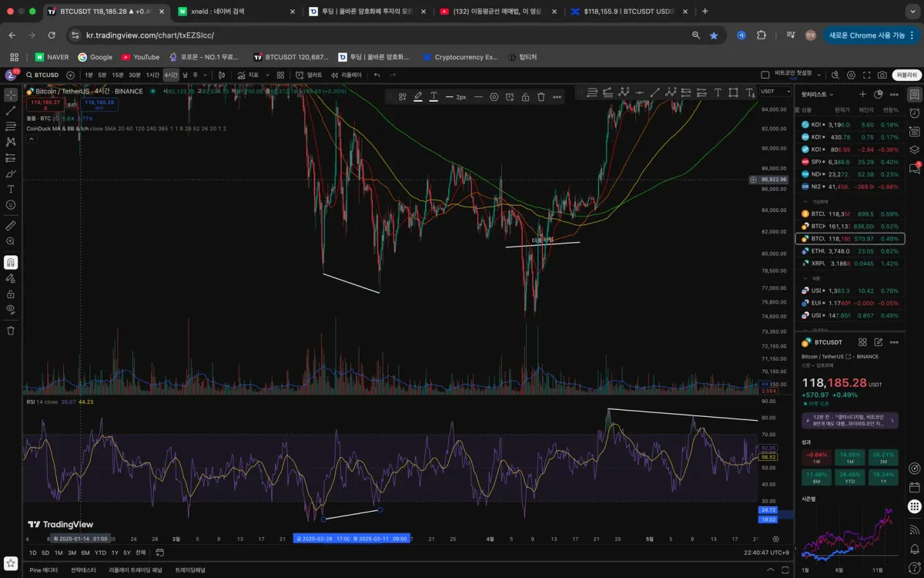Image resolution: width=924 pixels, height=578 pixels.
Task: Open the emoji icons tool
Action: 11,205
